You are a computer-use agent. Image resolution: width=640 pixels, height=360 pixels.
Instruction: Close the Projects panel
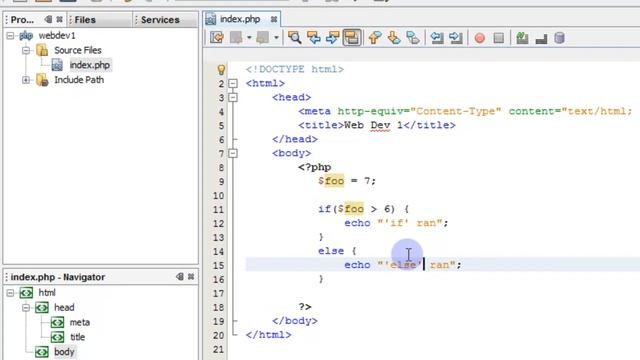point(60,19)
